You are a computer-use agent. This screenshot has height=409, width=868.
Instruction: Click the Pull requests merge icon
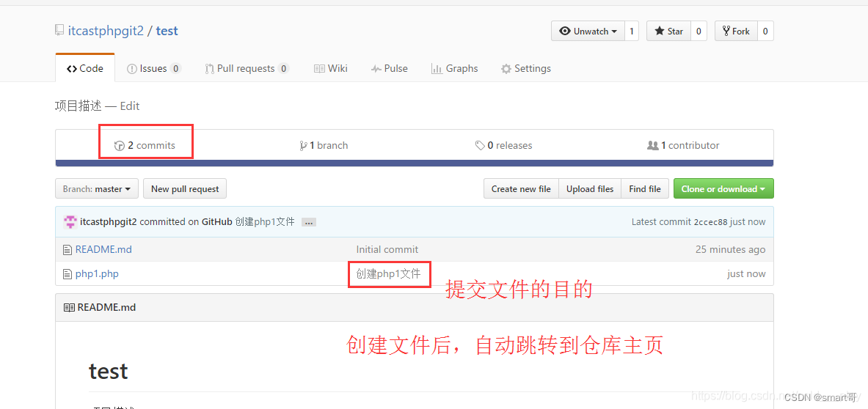tap(209, 69)
